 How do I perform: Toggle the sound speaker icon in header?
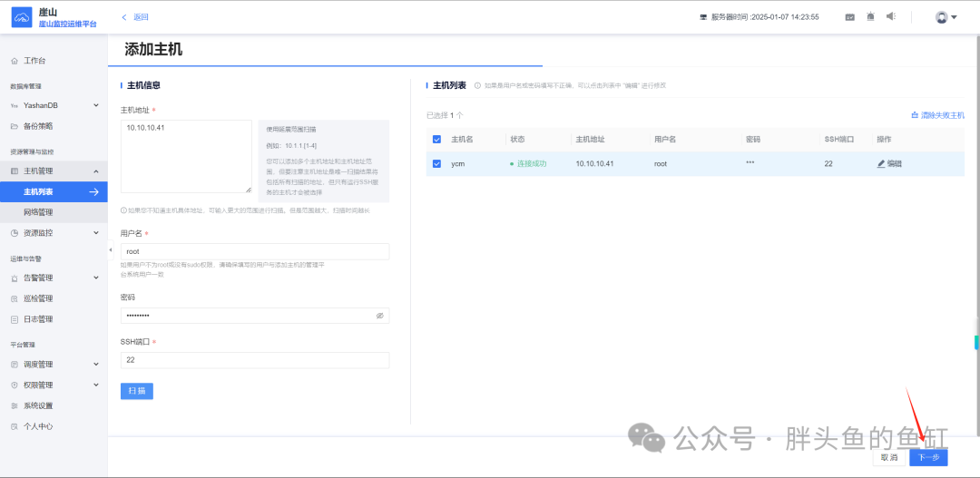[x=891, y=16]
